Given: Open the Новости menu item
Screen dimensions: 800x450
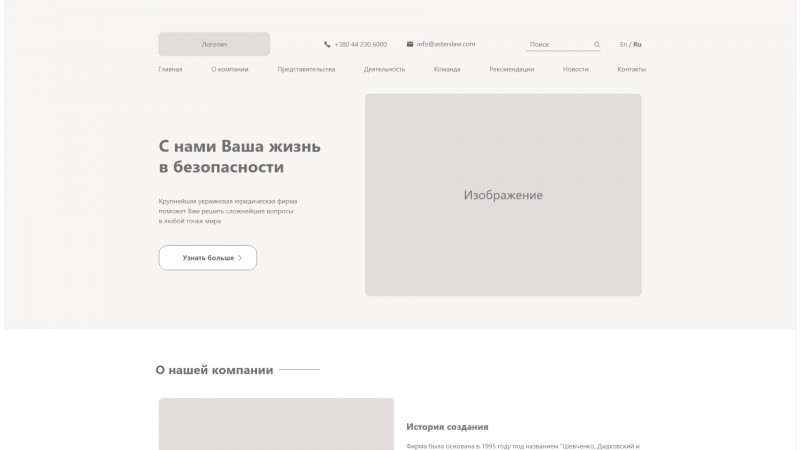Looking at the screenshot, I should (576, 69).
